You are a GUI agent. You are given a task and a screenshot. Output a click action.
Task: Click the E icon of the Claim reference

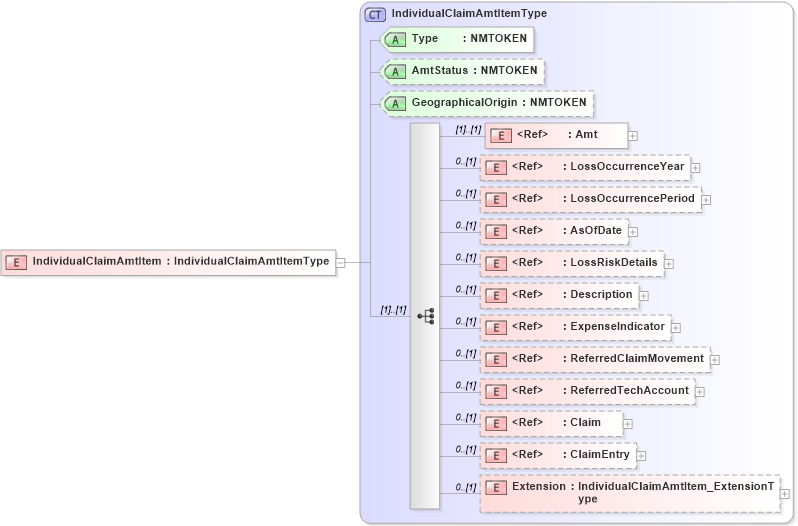496,424
